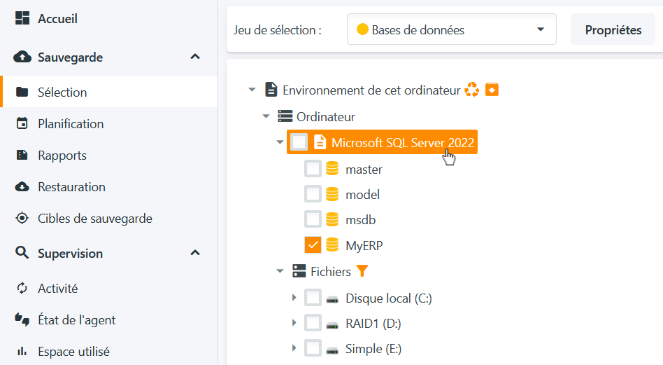Collapse the Sauvegarde menu section chevron

(x=195, y=57)
